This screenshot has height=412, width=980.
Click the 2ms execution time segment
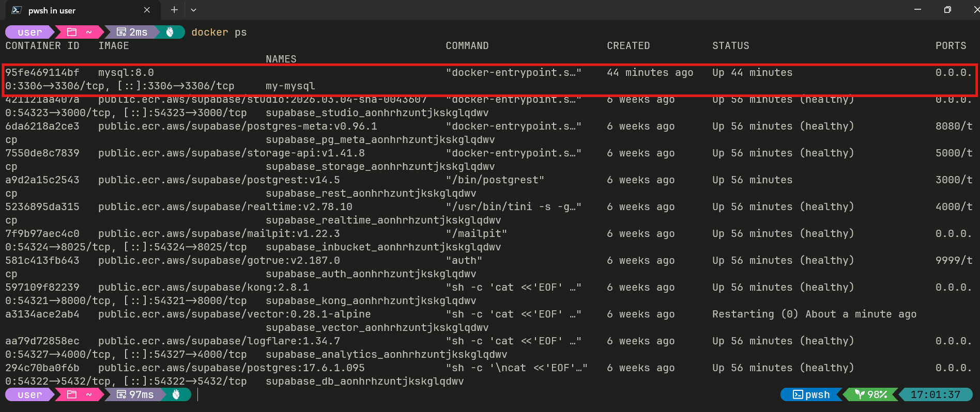133,32
